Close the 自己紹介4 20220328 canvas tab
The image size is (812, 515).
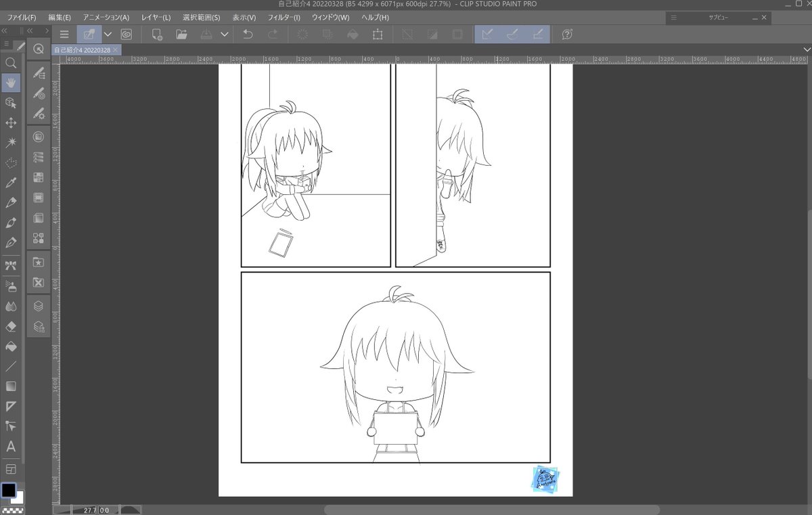coord(116,50)
